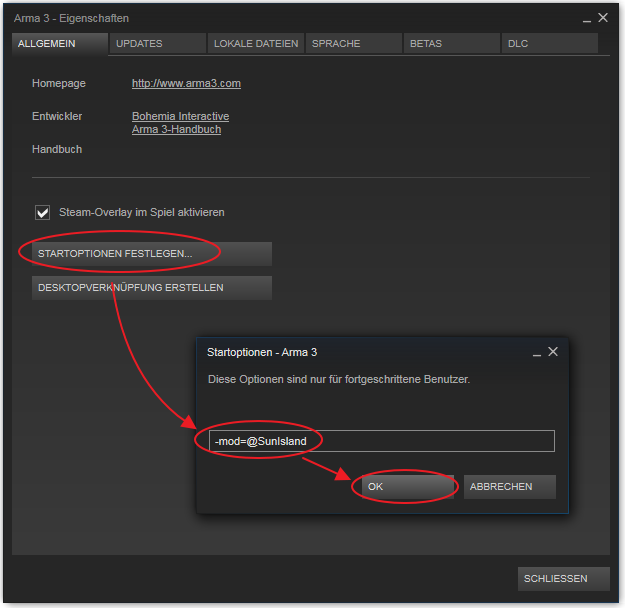Viewport: 625px width, 608px height.
Task: Open the Arma 3-Handbuch link
Action: 176,130
